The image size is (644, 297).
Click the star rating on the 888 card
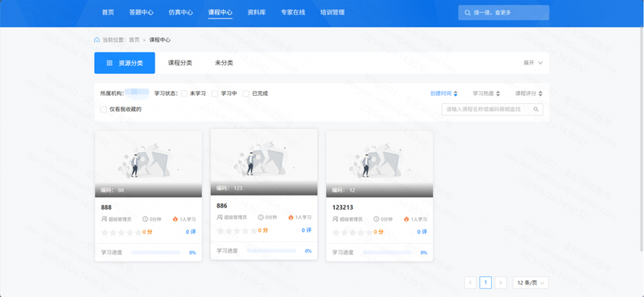point(122,233)
